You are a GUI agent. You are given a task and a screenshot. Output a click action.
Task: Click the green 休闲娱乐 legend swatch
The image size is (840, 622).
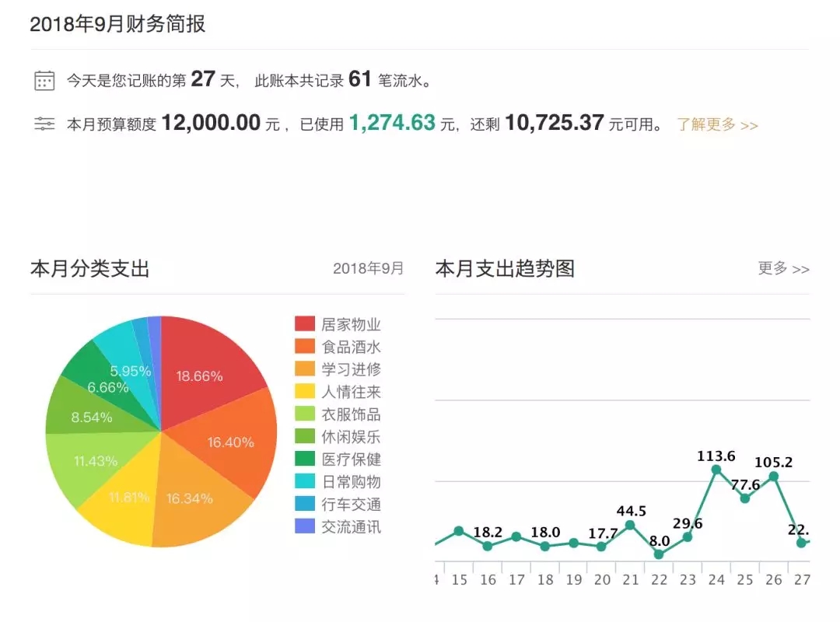[x=305, y=436]
